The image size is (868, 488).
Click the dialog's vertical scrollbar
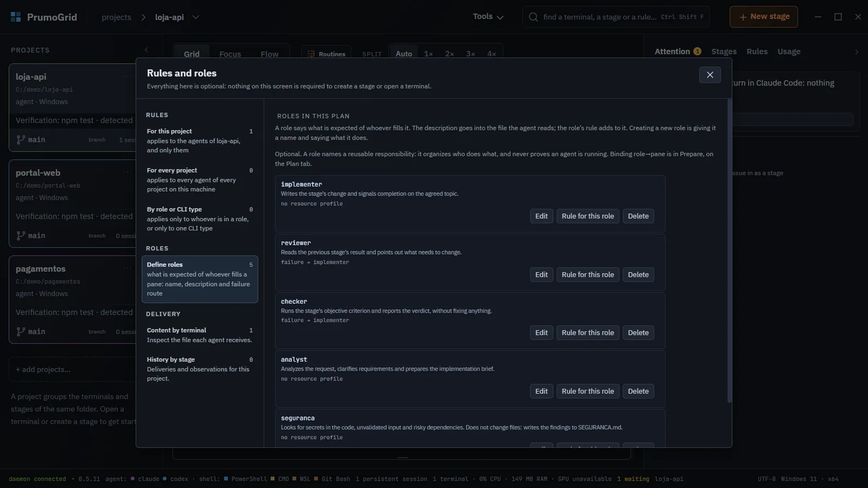[729, 251]
